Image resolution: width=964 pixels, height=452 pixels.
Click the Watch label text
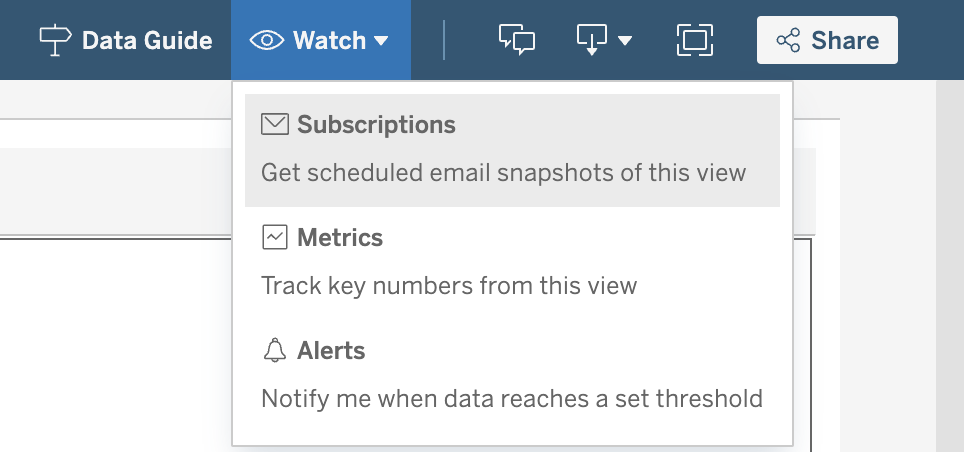[330, 41]
